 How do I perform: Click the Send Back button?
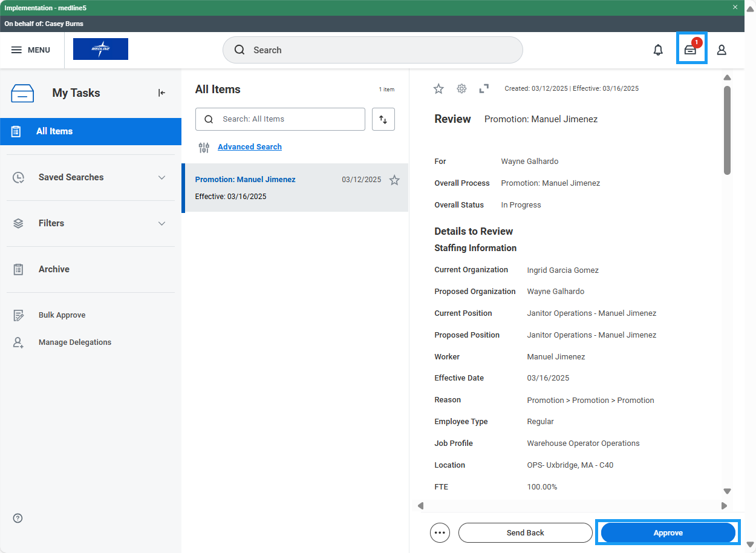pos(525,532)
